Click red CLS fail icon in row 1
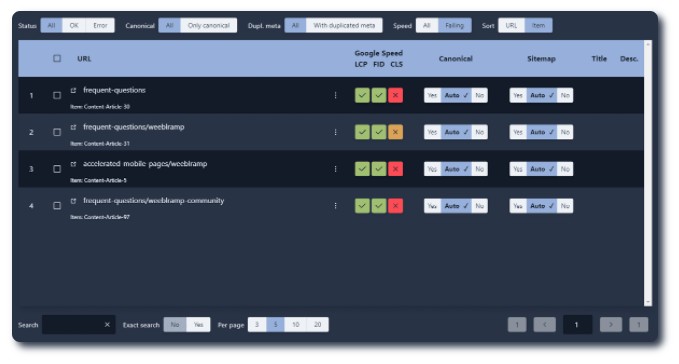Image resolution: width=679 pixels, height=364 pixels. pos(395,95)
